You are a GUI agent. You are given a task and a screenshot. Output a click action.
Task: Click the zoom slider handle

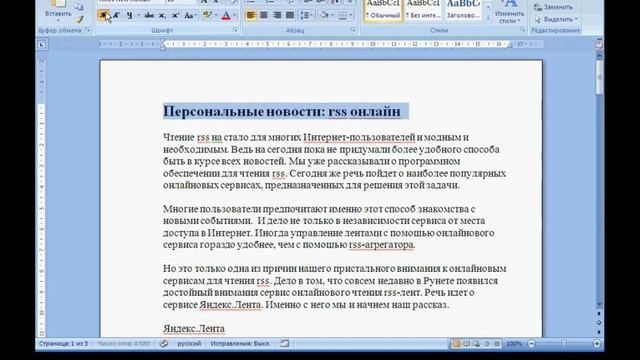click(564, 343)
